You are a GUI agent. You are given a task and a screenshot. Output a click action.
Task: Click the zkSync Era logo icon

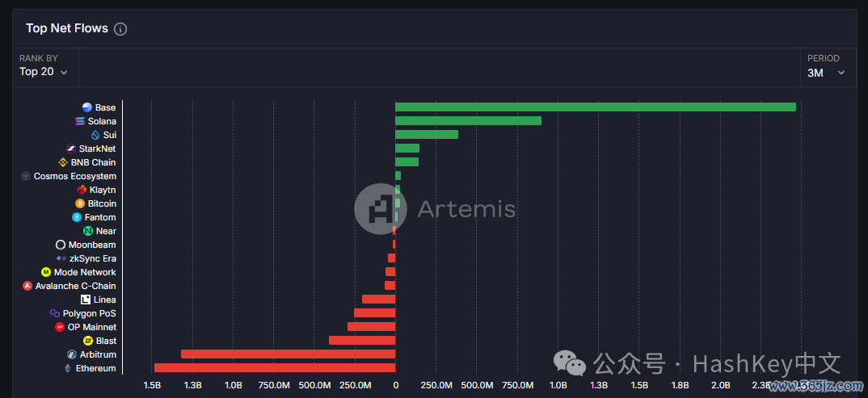(x=61, y=258)
